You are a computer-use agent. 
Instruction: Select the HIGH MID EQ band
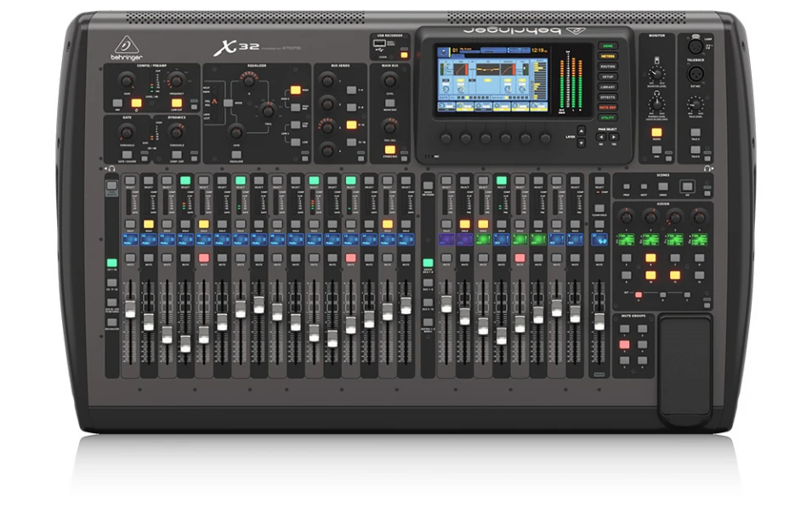(x=295, y=107)
